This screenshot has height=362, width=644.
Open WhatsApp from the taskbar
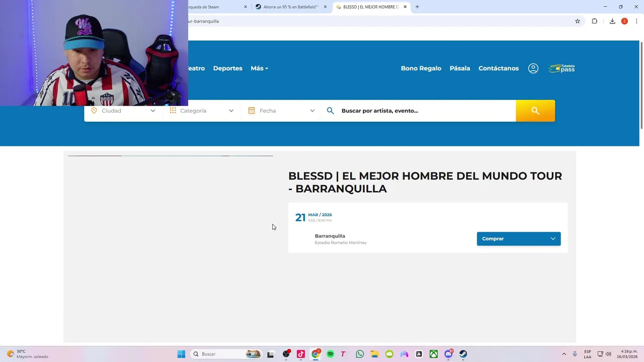(x=360, y=354)
